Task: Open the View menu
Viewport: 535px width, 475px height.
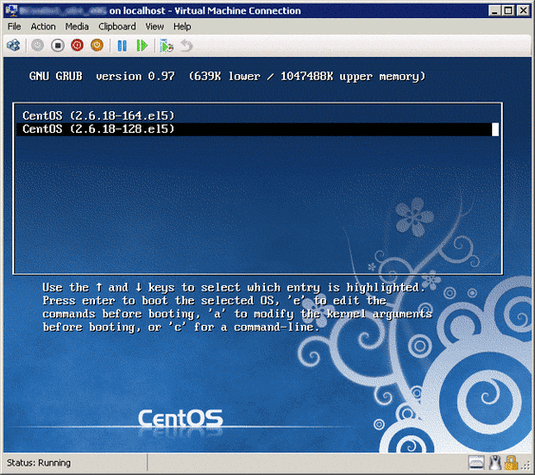Action: [x=155, y=27]
